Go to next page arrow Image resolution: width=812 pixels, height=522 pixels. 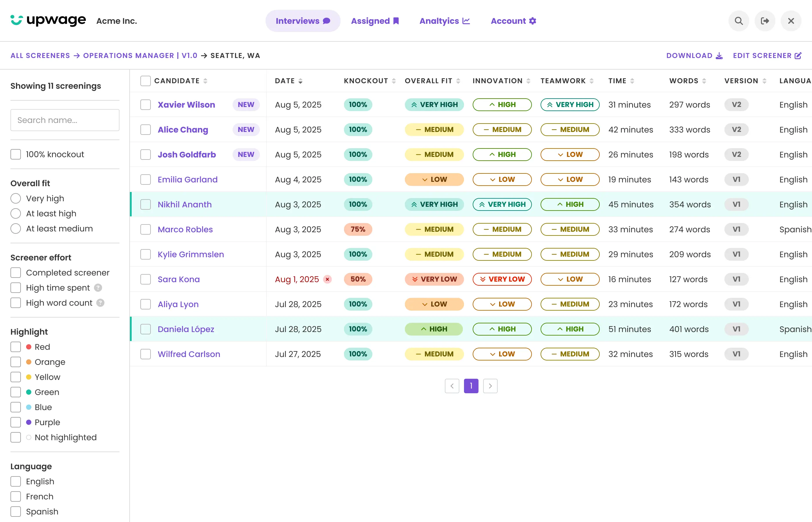(490, 386)
